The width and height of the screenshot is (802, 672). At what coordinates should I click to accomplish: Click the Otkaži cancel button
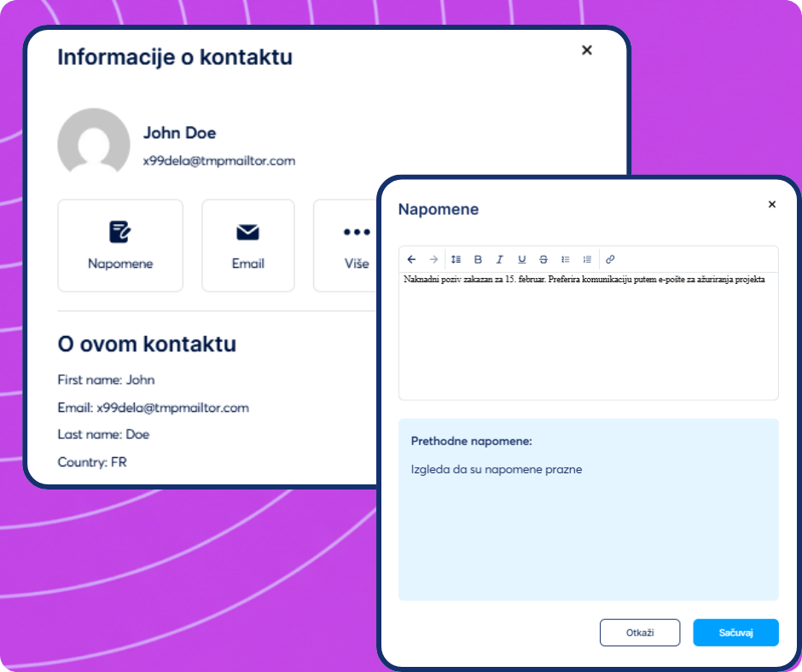pos(640,633)
